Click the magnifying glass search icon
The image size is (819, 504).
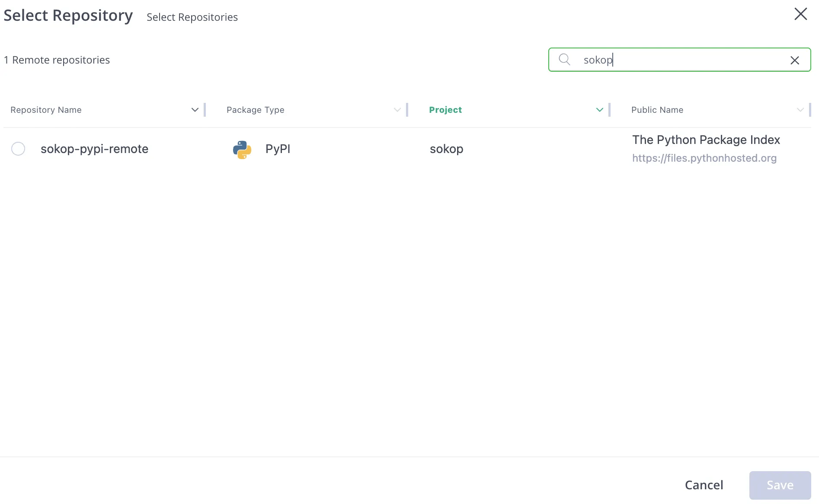564,60
